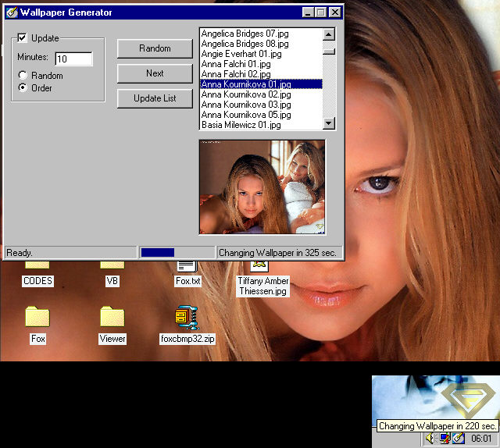Click the Wallpaper Generator tray icon
The width and height of the screenshot is (500, 448).
tap(459, 439)
